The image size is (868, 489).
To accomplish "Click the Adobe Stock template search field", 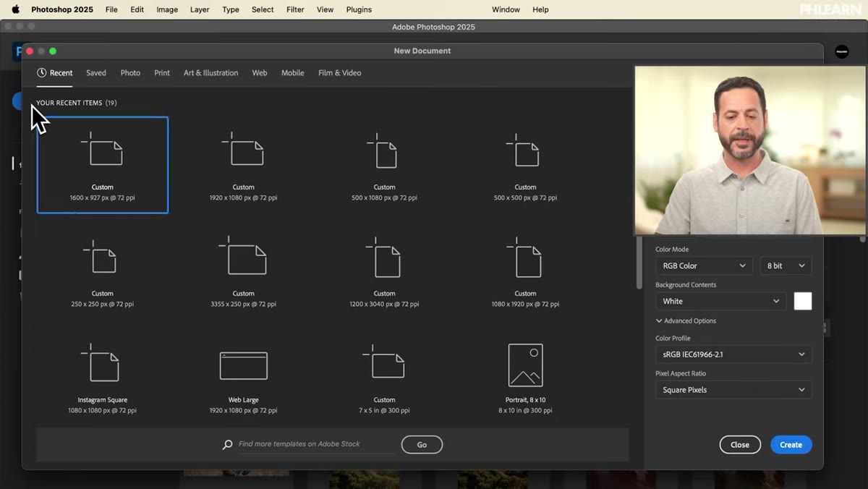I will (316, 444).
